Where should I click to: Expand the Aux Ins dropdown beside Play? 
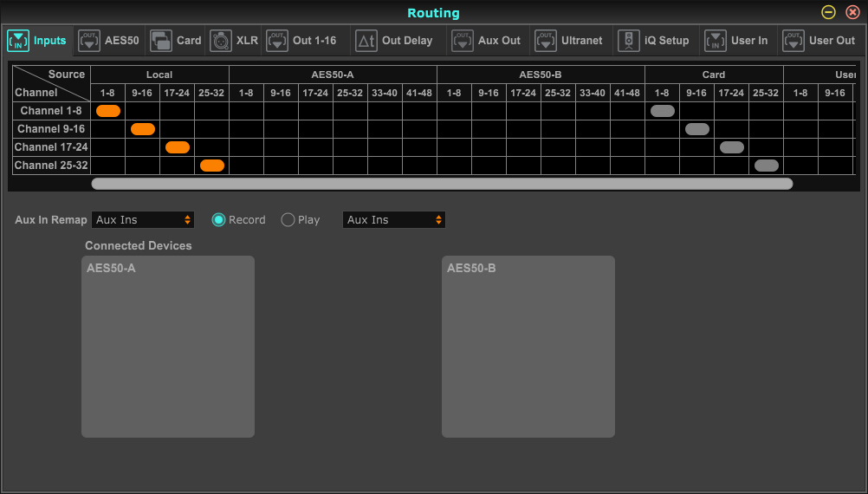394,220
